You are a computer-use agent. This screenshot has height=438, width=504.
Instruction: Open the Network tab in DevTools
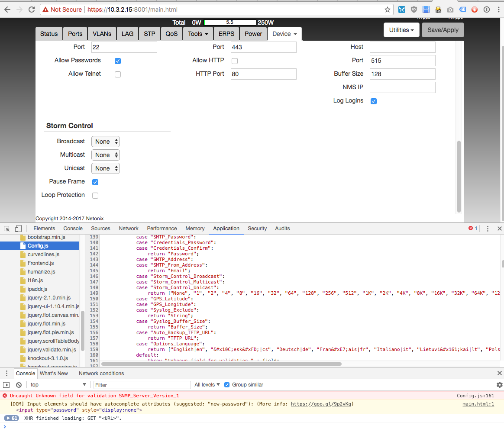[129, 229]
